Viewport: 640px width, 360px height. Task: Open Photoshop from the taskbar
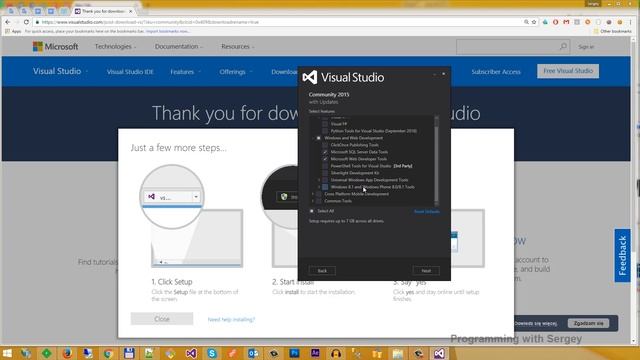click(x=294, y=353)
